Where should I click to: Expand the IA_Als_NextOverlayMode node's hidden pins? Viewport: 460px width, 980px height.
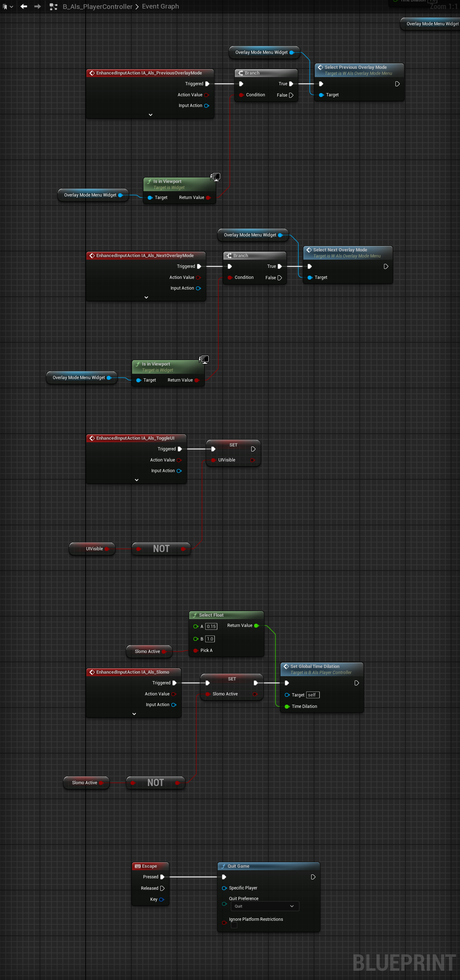click(x=146, y=297)
